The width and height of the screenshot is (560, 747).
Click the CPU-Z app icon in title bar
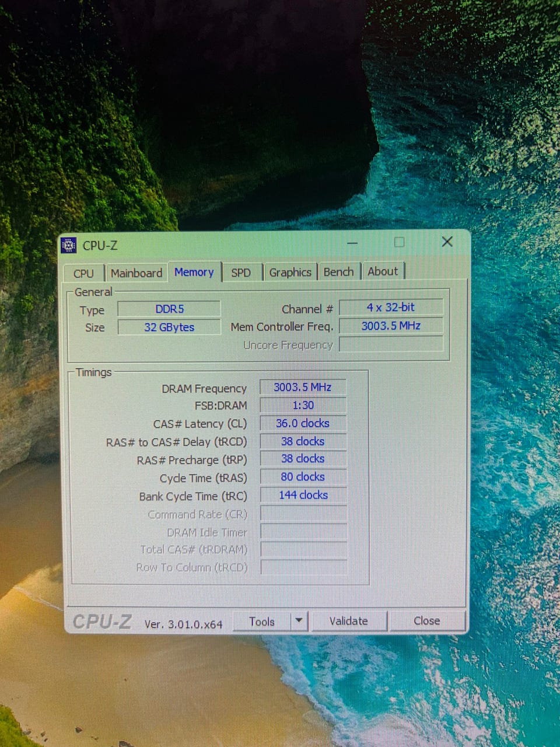[69, 246]
